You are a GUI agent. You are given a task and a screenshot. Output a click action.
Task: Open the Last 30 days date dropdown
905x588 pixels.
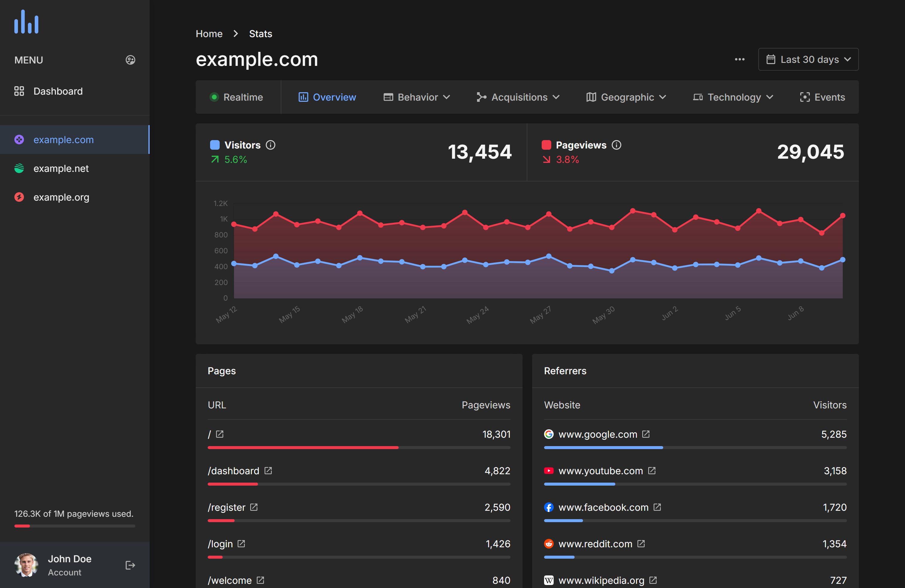point(808,59)
